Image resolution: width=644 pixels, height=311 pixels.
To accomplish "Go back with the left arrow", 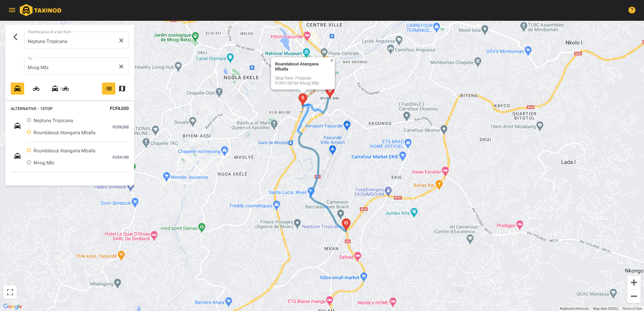I will (x=15, y=37).
